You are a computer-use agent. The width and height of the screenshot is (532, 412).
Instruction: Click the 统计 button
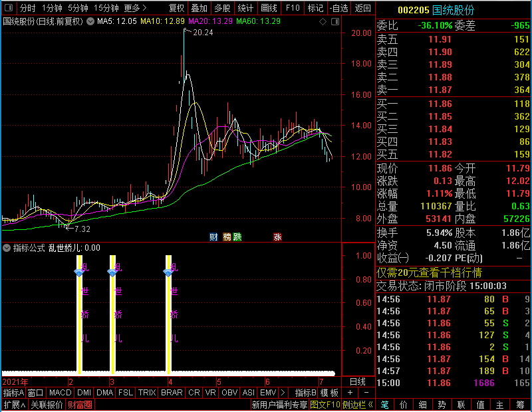pyautogui.click(x=245, y=8)
